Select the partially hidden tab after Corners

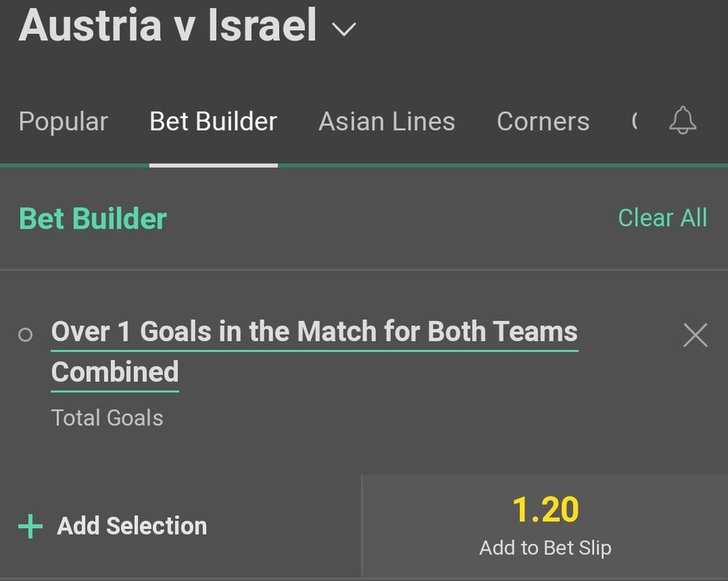pyautogui.click(x=635, y=122)
